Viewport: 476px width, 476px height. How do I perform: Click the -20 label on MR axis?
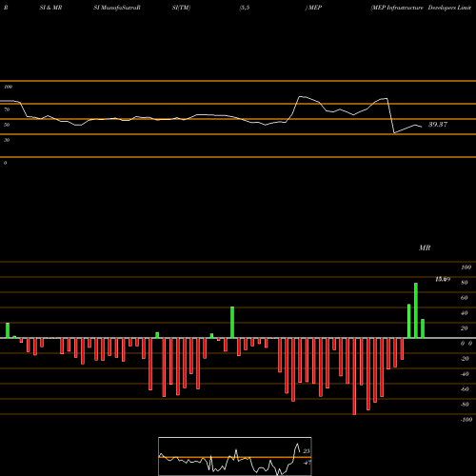point(465,359)
